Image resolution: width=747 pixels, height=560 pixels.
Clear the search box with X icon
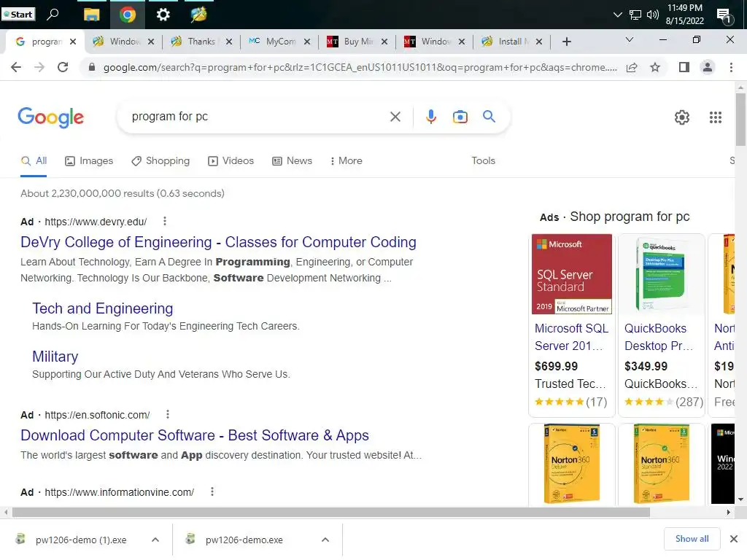[395, 117]
